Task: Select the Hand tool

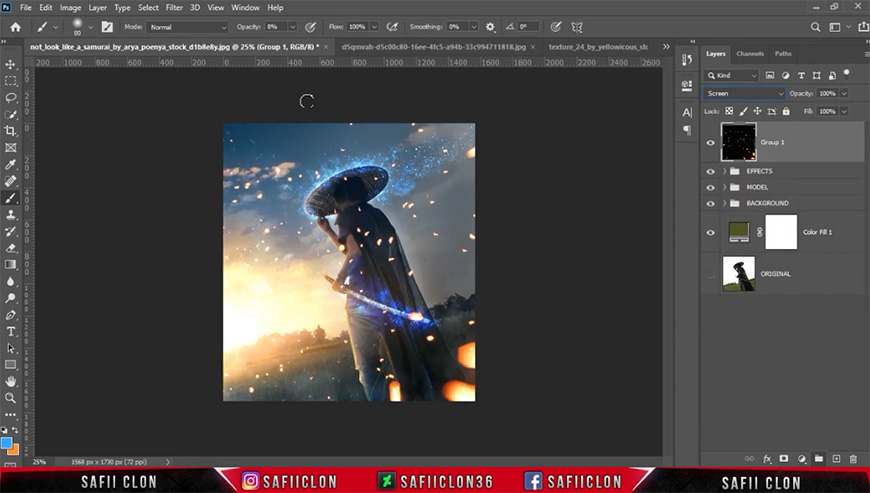Action: click(11, 381)
